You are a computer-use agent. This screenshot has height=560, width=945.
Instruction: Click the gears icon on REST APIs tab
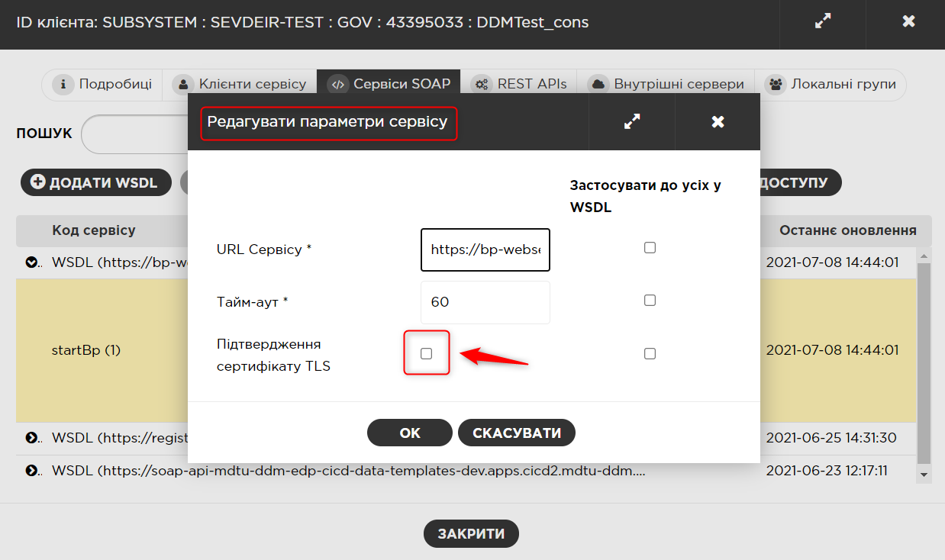482,84
